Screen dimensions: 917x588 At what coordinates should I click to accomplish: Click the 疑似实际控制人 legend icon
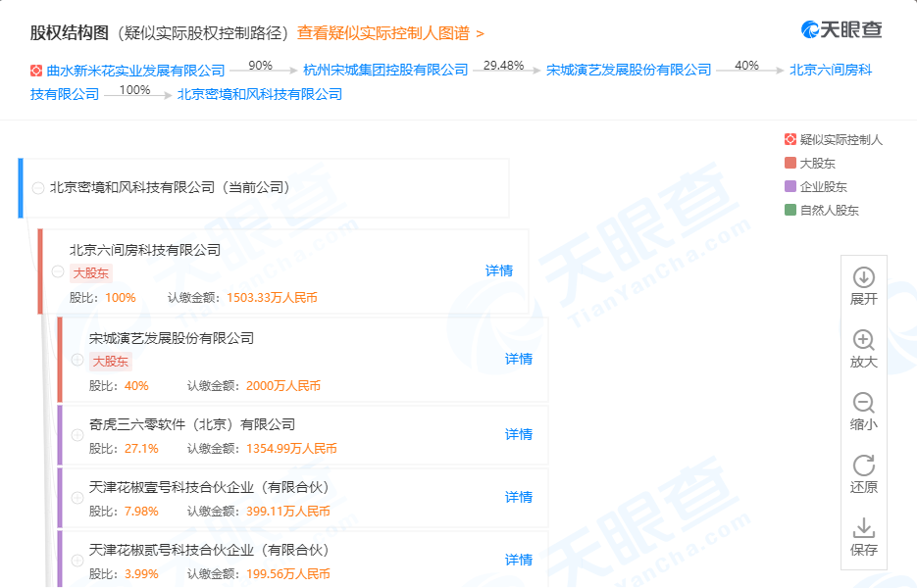(790, 139)
